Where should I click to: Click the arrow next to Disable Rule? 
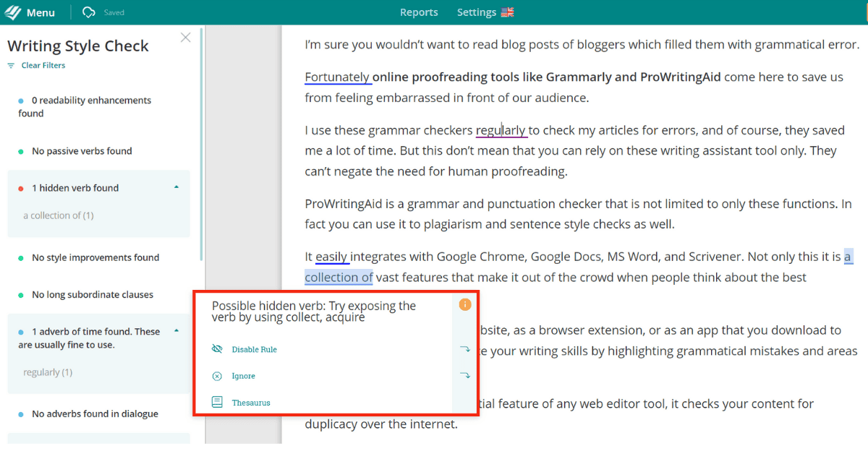click(x=464, y=349)
